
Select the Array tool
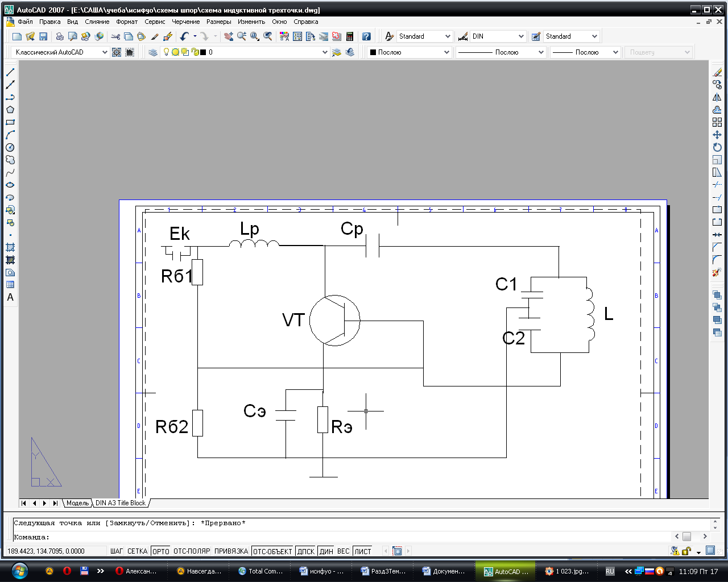pyautogui.click(x=717, y=122)
